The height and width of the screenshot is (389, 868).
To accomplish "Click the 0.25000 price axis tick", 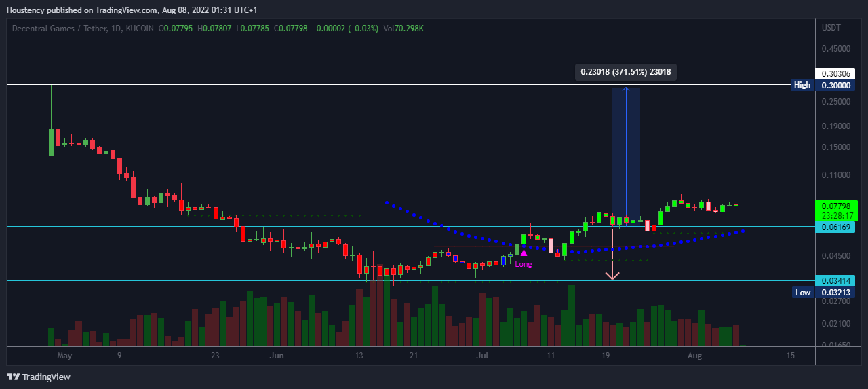I will click(835, 102).
